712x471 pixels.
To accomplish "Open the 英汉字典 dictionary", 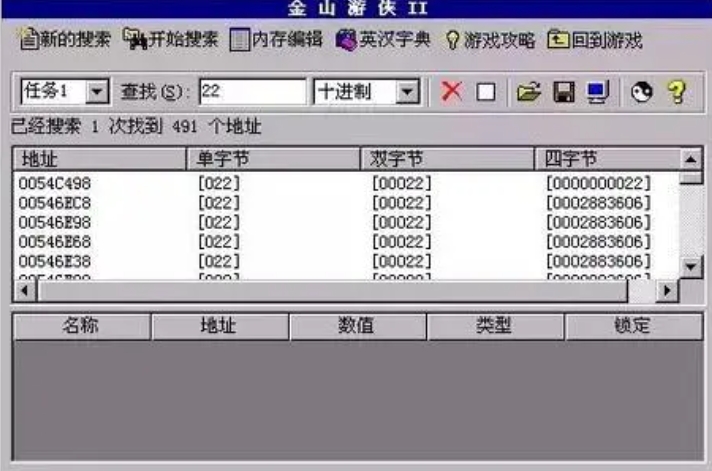I will click(383, 40).
